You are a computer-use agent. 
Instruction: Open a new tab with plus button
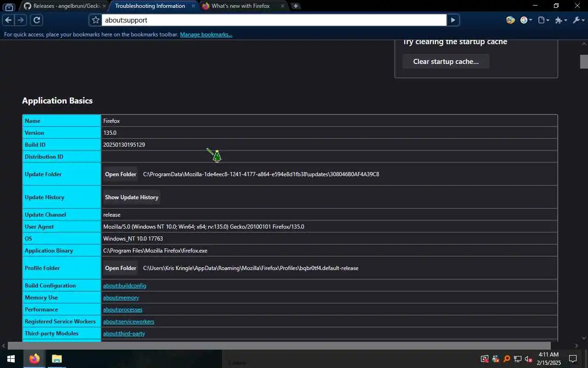296,6
